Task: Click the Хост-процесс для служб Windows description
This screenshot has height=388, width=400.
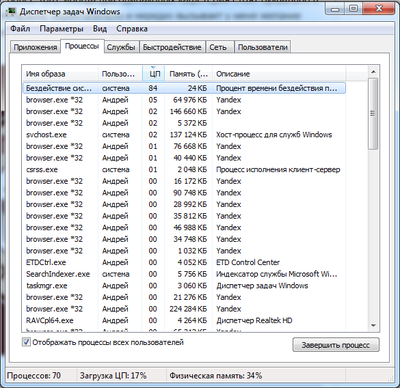Action: 274,135
